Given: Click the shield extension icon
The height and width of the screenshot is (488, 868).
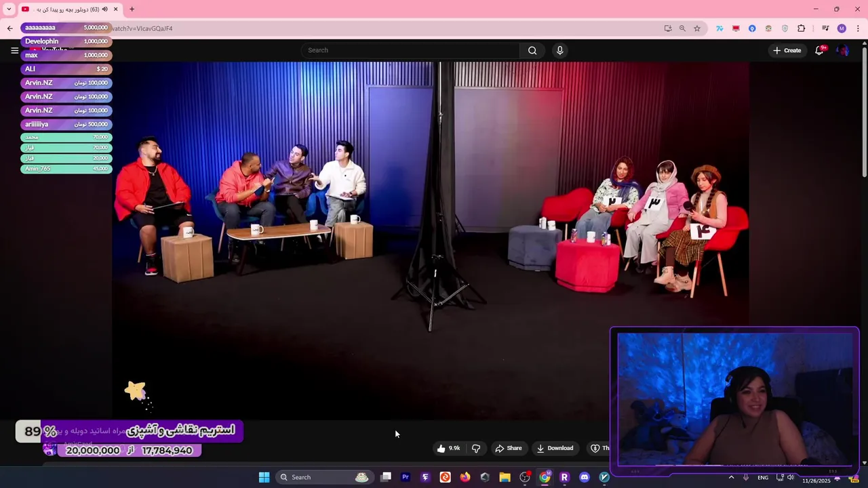Looking at the screenshot, I should coord(785,28).
